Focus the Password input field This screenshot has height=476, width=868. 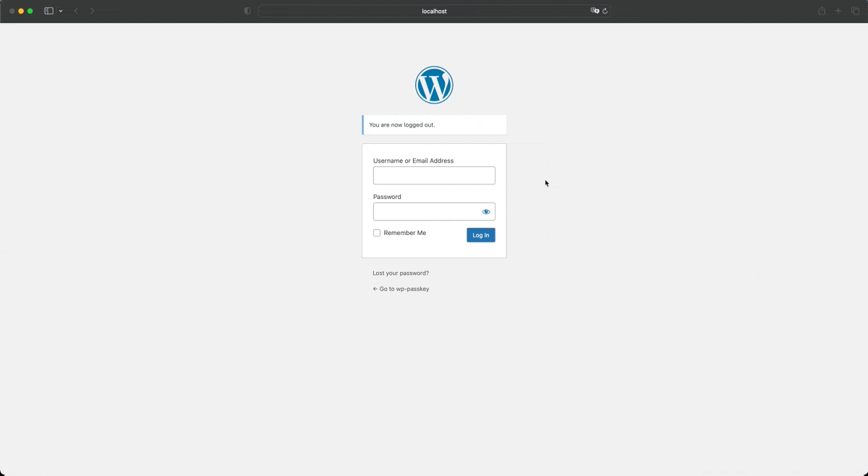click(x=434, y=211)
